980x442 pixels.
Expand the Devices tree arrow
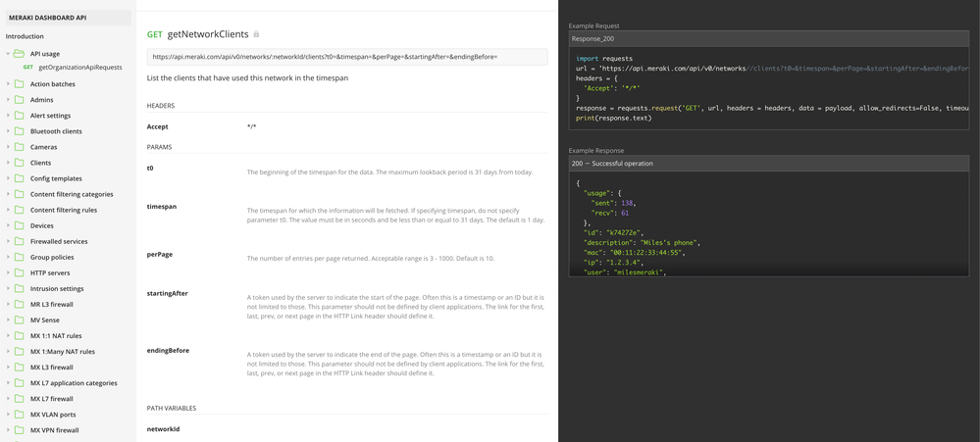coord(8,225)
